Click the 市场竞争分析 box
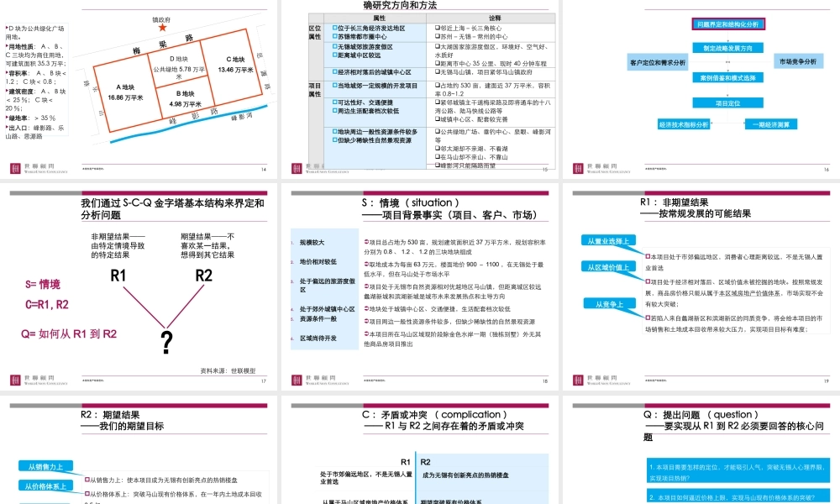Viewport: 840px width, 504px height. (x=798, y=62)
